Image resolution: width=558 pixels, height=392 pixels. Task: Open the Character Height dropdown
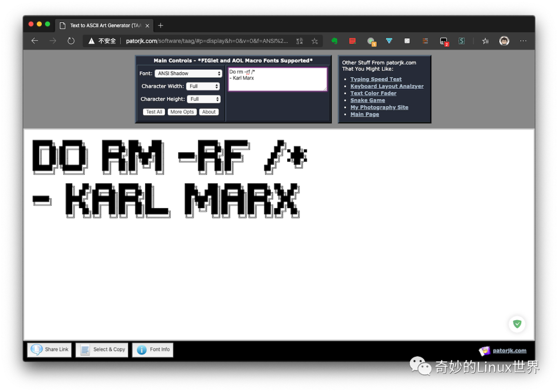[x=204, y=99]
